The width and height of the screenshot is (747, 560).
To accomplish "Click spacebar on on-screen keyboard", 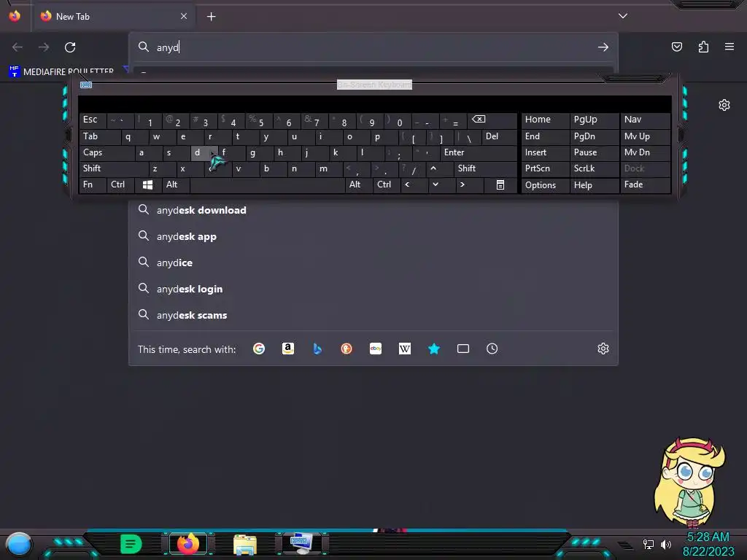I will [x=268, y=184].
